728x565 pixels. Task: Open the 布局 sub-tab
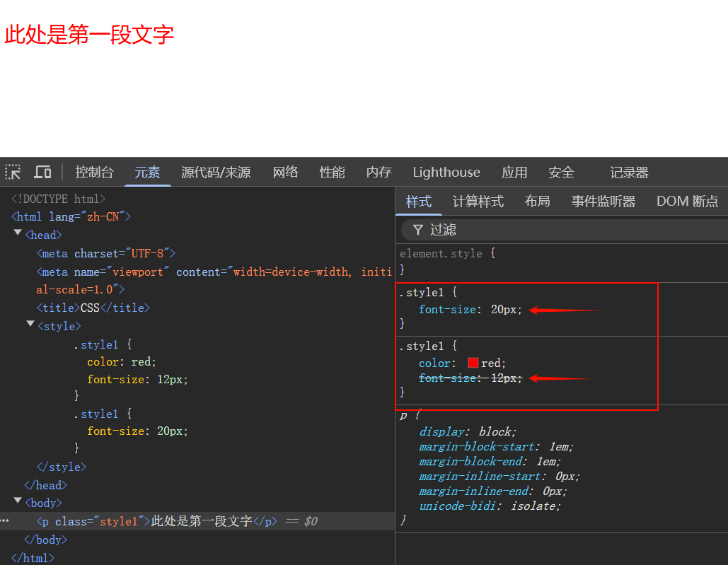[538, 202]
